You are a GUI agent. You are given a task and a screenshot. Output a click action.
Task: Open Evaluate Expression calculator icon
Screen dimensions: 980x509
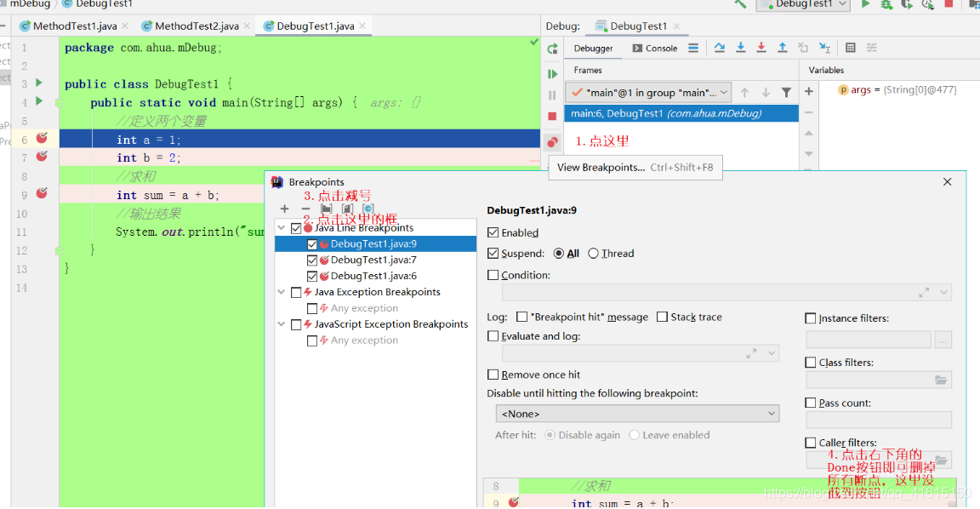(850, 48)
